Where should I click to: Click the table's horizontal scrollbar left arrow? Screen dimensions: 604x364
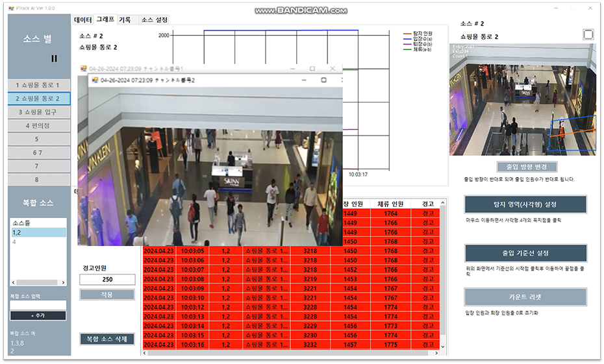coord(145,353)
